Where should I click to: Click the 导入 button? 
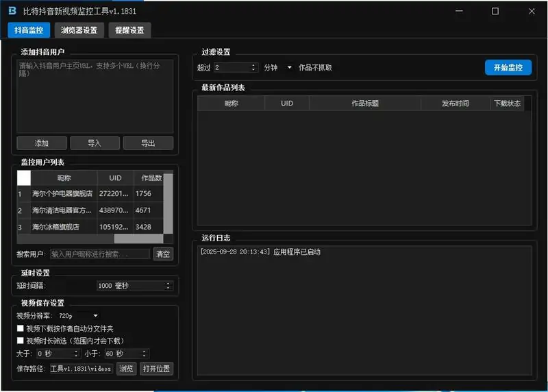click(x=95, y=143)
